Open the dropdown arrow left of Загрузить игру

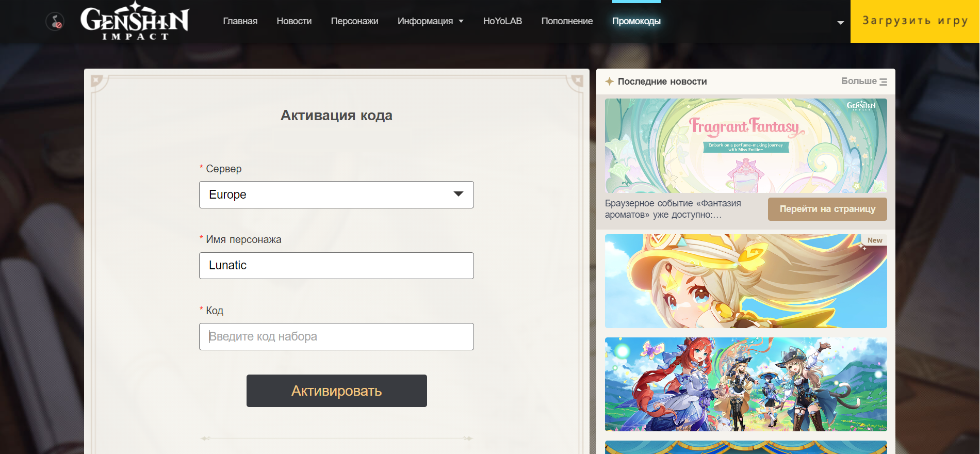tap(840, 22)
